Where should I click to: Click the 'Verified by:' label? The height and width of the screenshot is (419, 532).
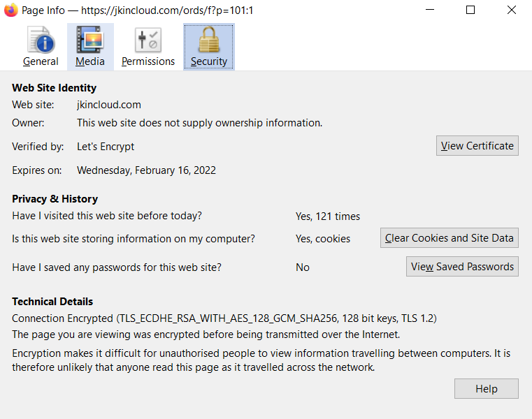(38, 147)
